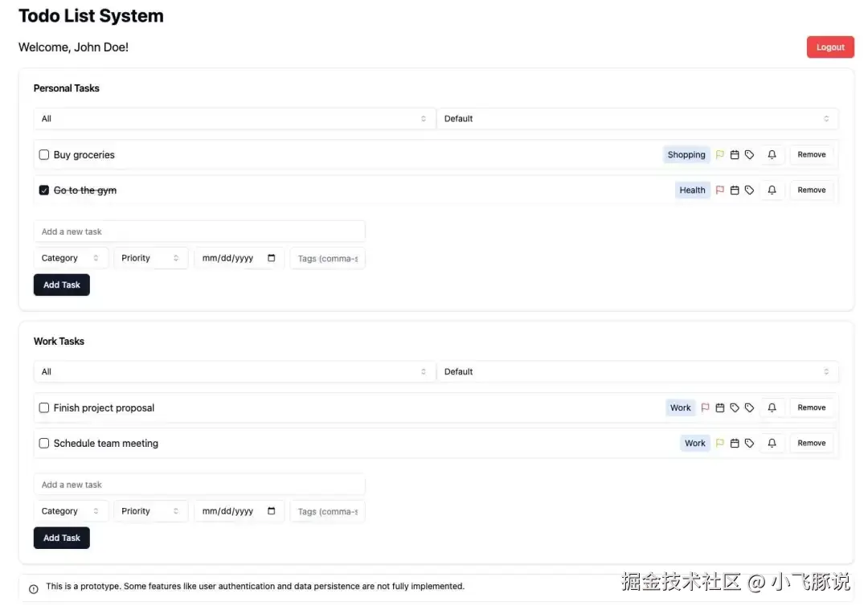The width and height of the screenshot is (868, 610).
Task: Click the Tags input field in Personal Tasks
Action: 327,259
